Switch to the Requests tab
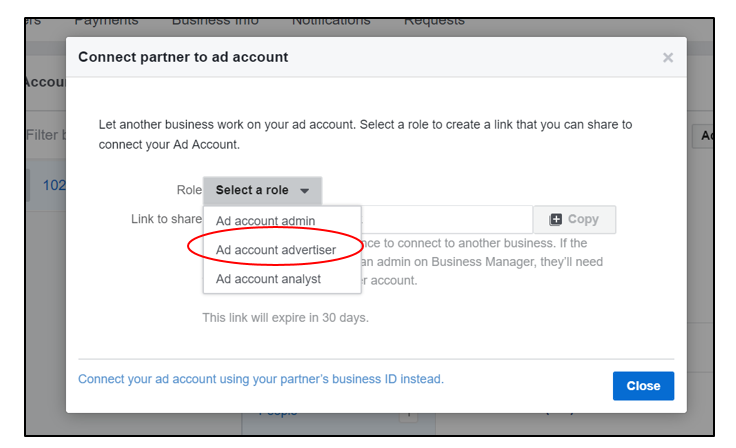This screenshot has width=736, height=448. [x=434, y=21]
